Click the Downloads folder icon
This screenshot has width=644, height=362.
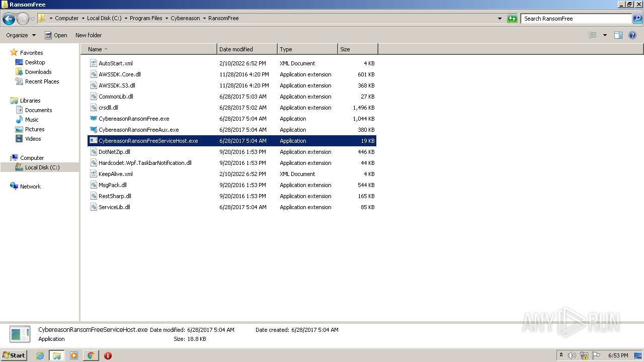[19, 72]
